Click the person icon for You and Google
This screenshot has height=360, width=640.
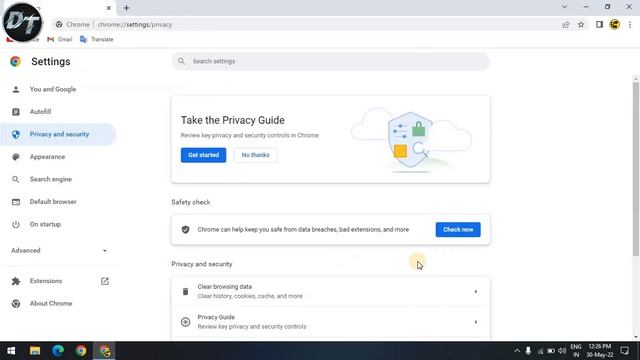16,89
